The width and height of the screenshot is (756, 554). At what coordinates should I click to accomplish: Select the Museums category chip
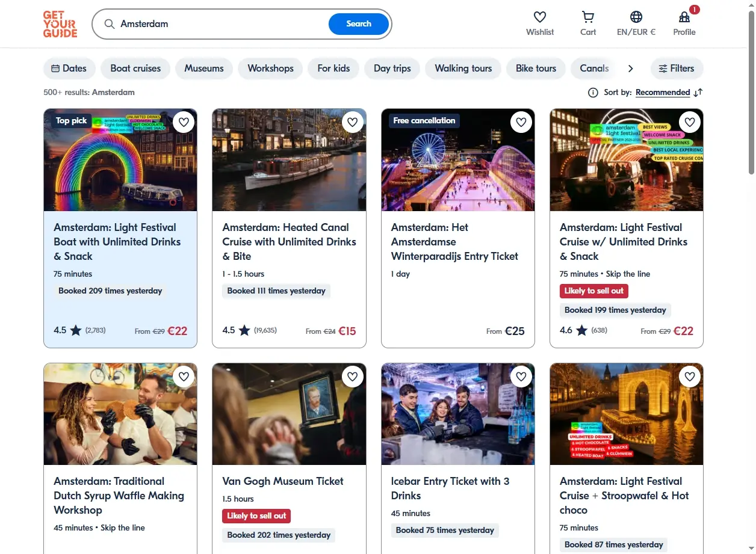pyautogui.click(x=204, y=69)
